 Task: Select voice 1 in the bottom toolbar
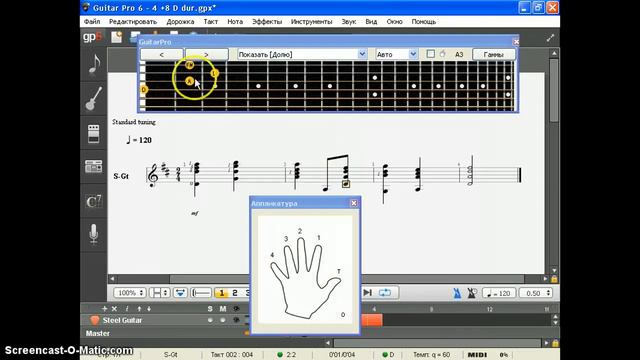click(x=222, y=293)
